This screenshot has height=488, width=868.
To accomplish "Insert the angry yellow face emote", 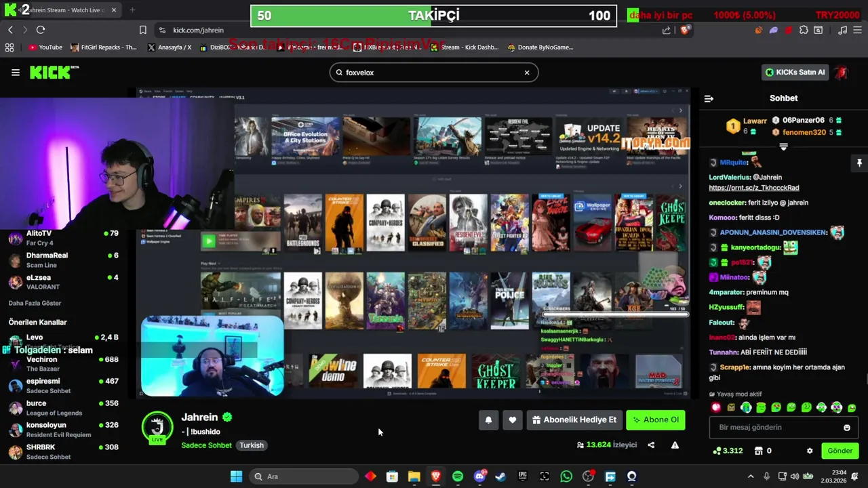I will tap(731, 407).
